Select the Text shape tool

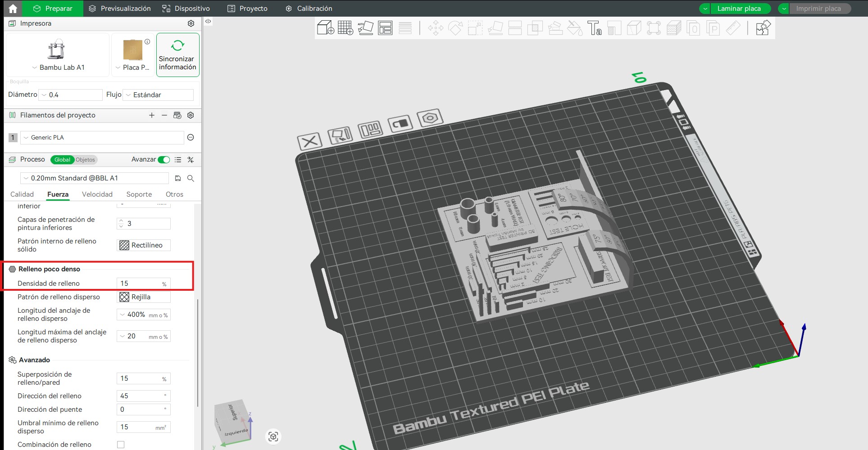pyautogui.click(x=594, y=28)
